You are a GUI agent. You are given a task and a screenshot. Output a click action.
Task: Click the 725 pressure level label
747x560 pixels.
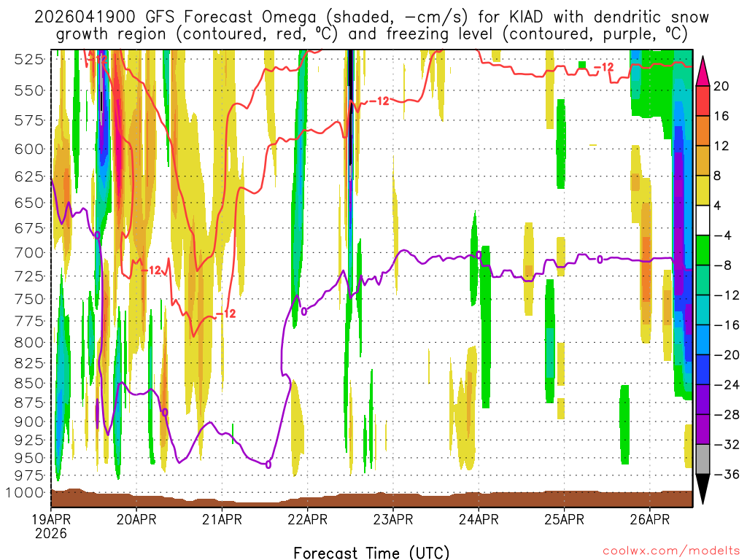coord(28,276)
